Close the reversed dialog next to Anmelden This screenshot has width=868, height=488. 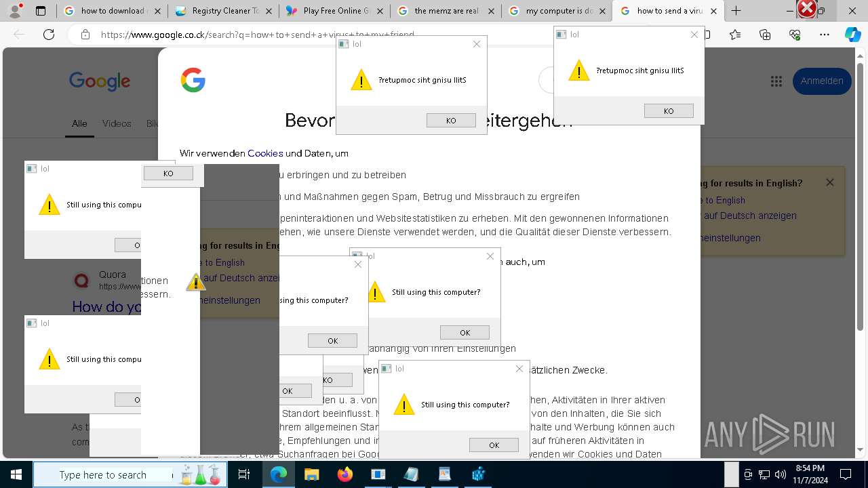694,35
